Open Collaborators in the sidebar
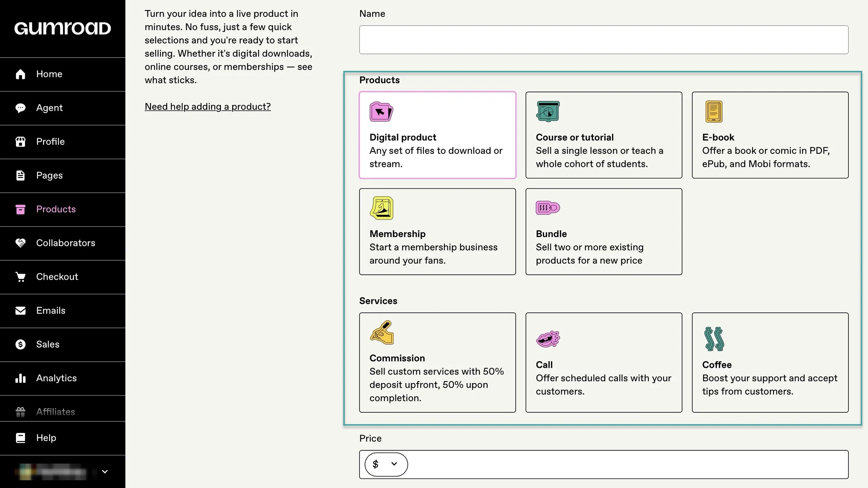Image resolution: width=868 pixels, height=488 pixels. 63,243
